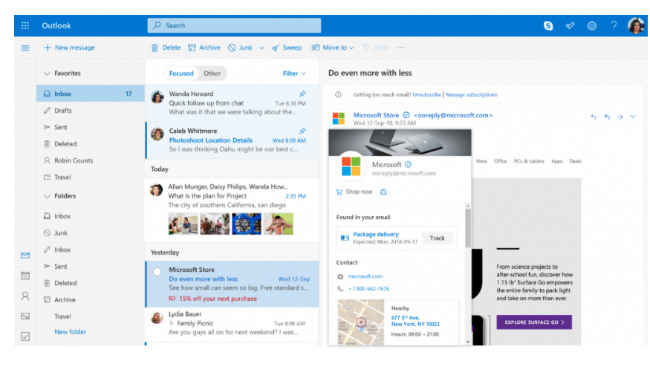
Task: Open the calendar icon in left rail
Action: [25, 276]
